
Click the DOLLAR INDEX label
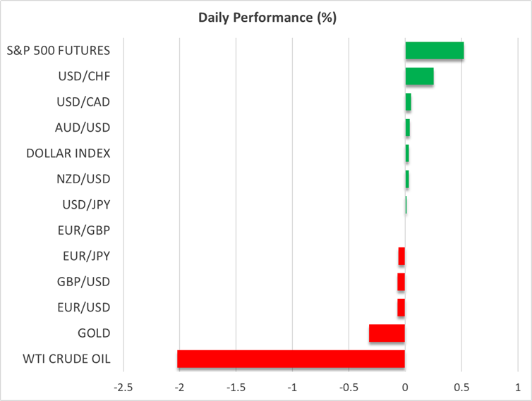pos(68,153)
